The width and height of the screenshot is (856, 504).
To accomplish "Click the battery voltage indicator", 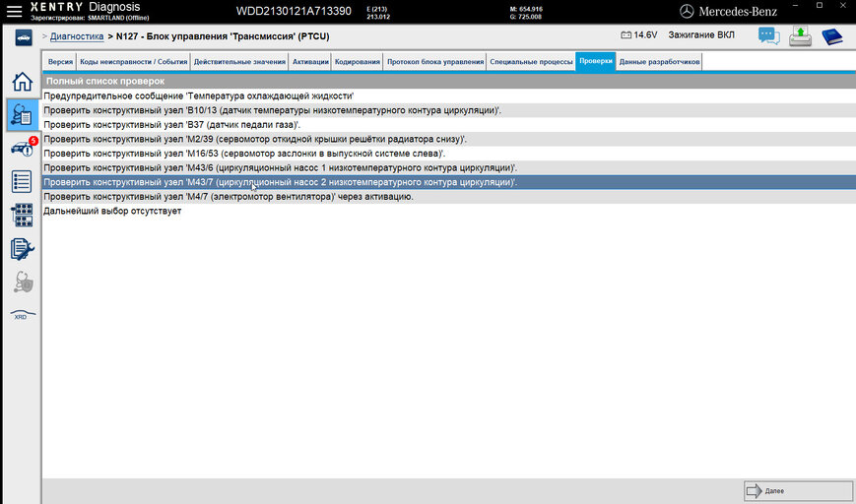I will click(638, 34).
